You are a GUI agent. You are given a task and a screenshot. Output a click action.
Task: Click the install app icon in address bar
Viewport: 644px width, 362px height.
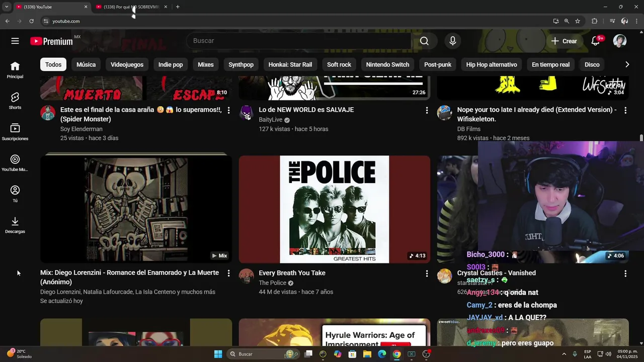click(556, 21)
